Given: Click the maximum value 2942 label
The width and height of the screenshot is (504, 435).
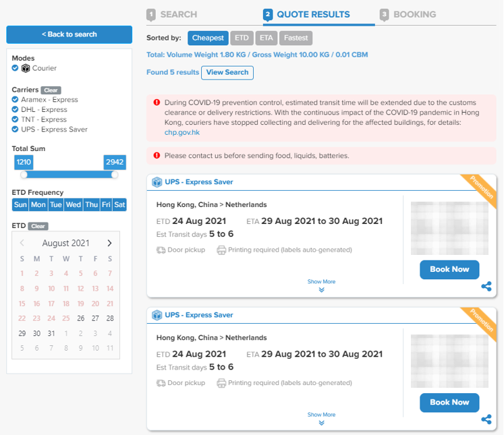Looking at the screenshot, I should coord(115,162).
